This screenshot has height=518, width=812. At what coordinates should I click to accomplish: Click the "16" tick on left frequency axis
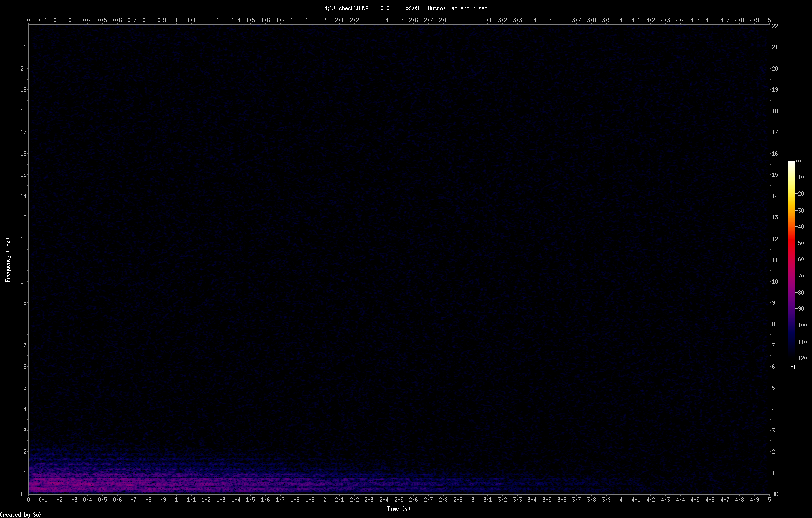click(x=23, y=154)
